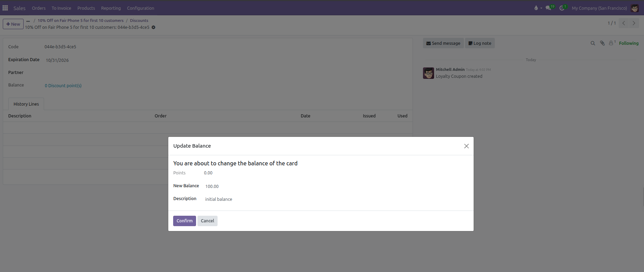Open the Configuration menu
The height and width of the screenshot is (272, 644).
141,8
